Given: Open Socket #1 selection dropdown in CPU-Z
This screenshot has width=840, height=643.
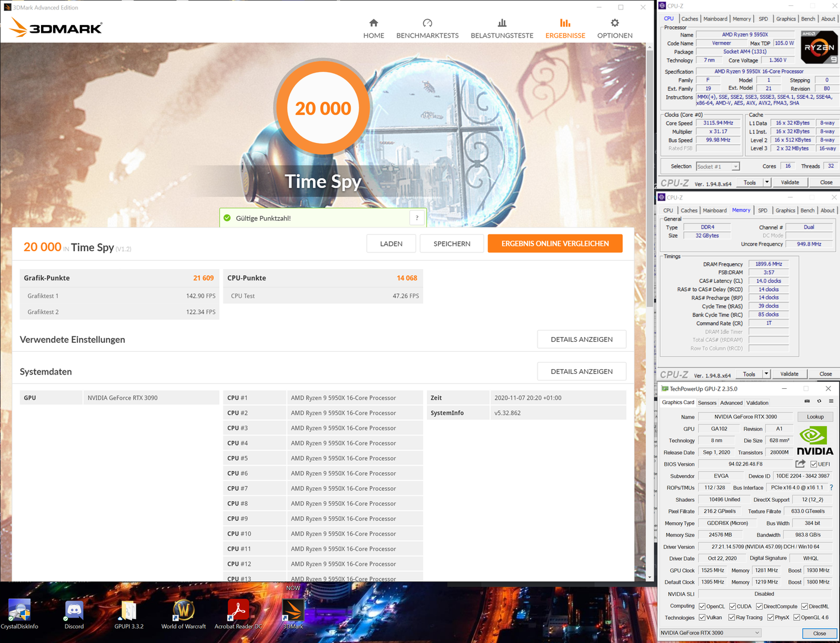Looking at the screenshot, I should 718,167.
